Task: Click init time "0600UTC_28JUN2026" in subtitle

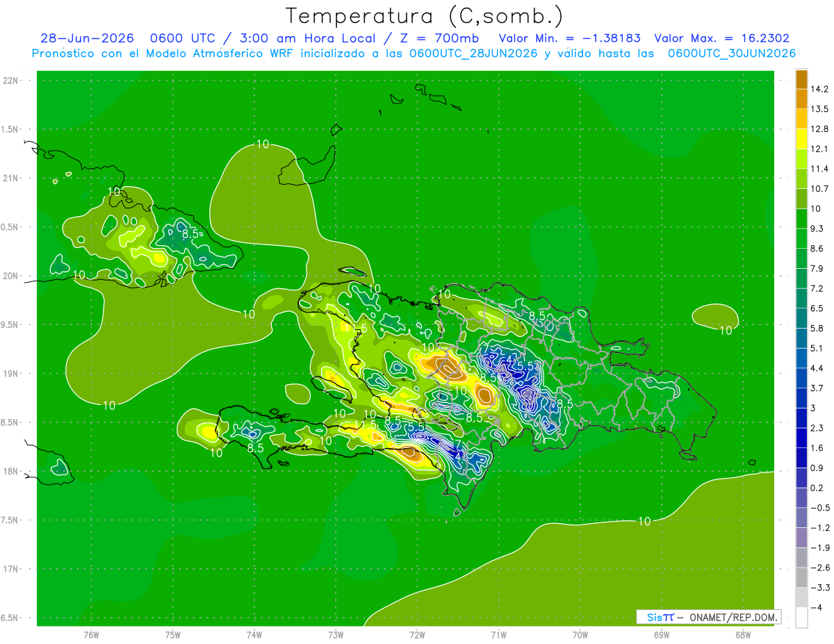Action: (473, 53)
